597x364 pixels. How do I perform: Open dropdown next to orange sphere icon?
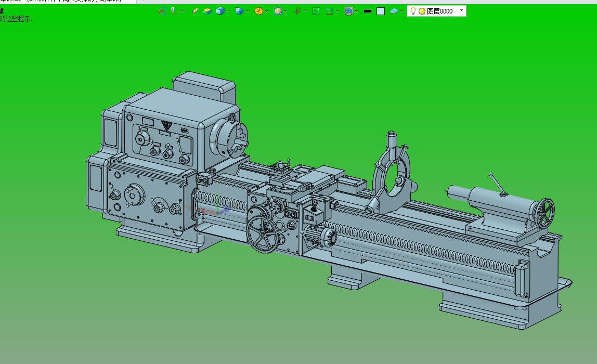tap(266, 11)
